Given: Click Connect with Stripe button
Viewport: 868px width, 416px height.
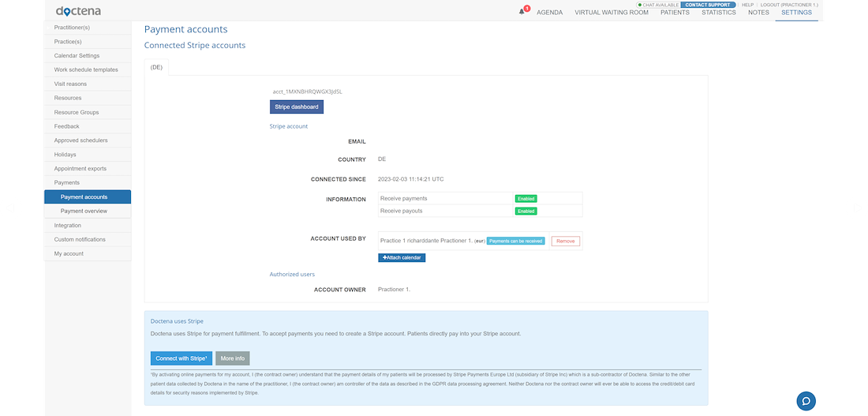Looking at the screenshot, I should coord(181,358).
